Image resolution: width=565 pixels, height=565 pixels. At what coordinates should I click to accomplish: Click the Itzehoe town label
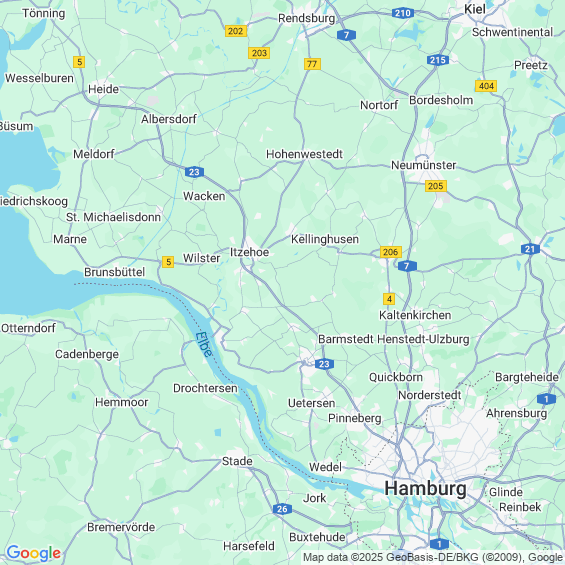point(249,252)
